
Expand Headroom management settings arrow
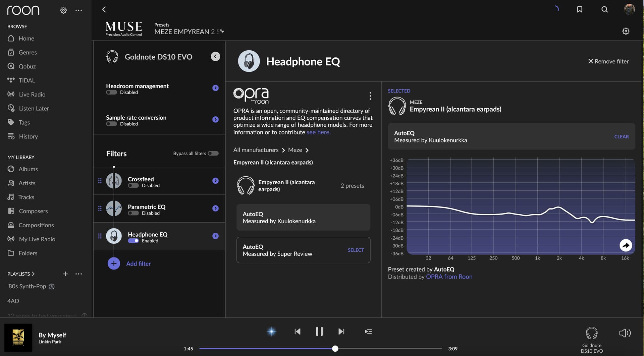(215, 88)
